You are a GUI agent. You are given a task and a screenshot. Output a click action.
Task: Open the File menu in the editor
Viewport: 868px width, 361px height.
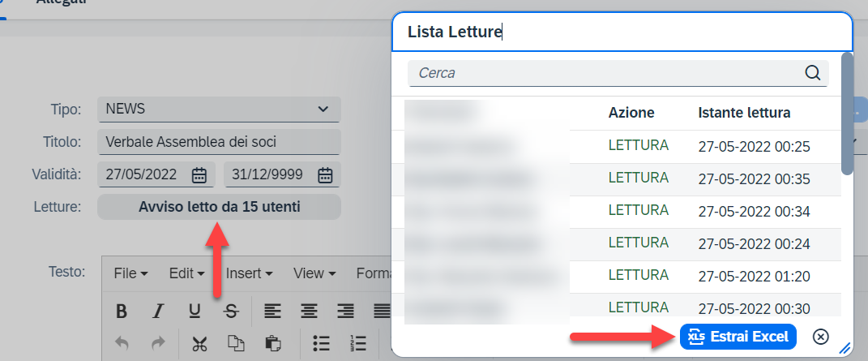[x=130, y=273]
